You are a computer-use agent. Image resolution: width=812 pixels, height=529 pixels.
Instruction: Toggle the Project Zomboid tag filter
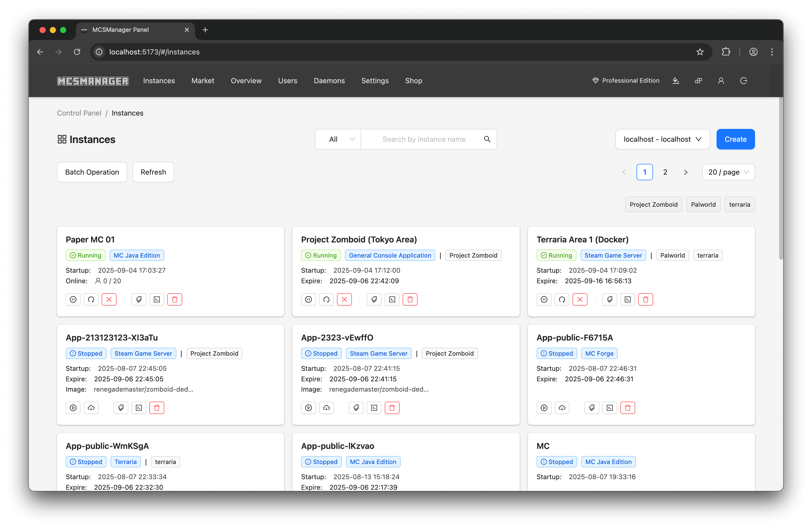pos(653,204)
